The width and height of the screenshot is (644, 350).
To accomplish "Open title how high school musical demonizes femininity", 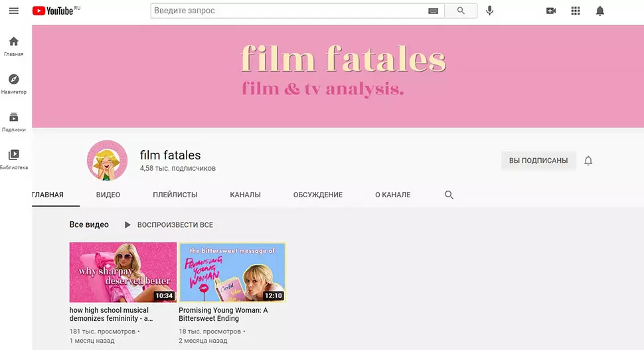I will pyautogui.click(x=111, y=314).
